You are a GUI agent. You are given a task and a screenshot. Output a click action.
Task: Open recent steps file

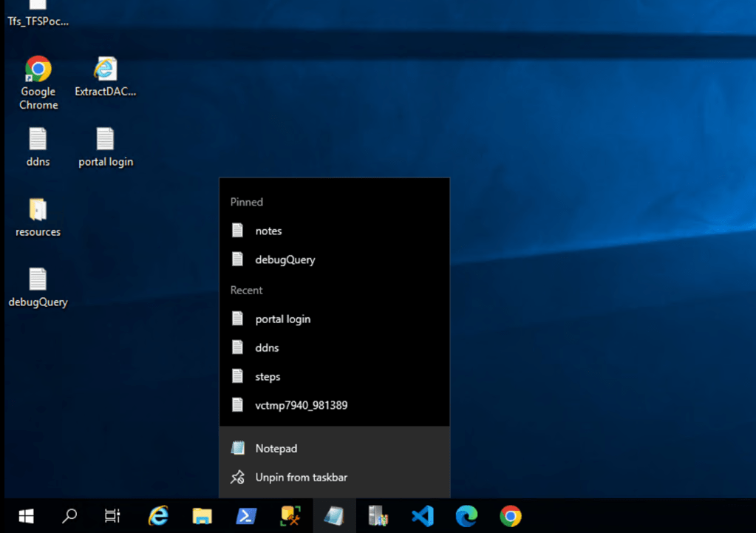[334, 377]
